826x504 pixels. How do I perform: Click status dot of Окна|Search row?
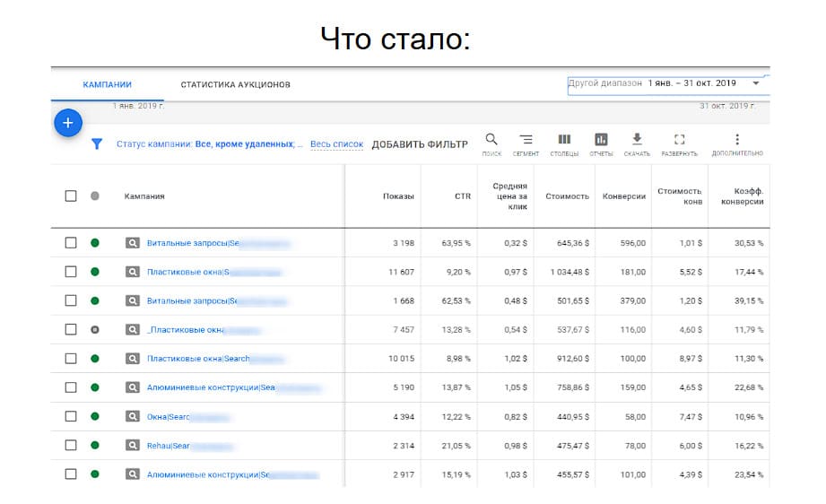tap(95, 417)
